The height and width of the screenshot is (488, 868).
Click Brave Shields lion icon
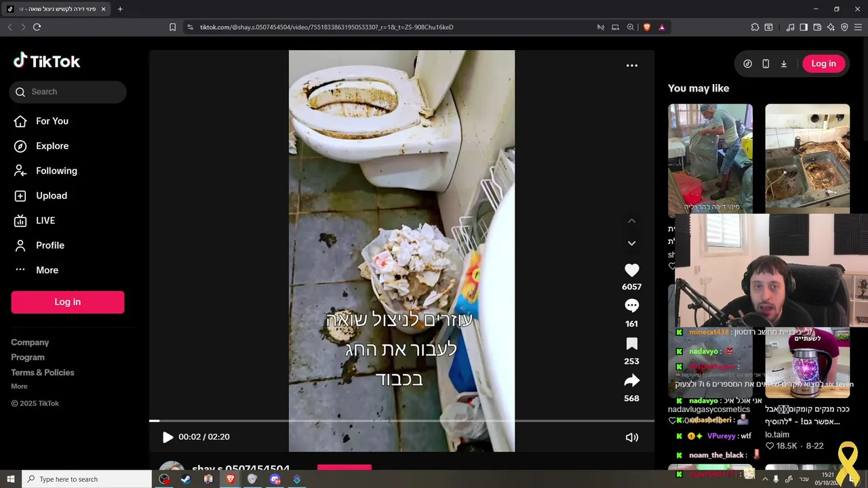(x=646, y=27)
